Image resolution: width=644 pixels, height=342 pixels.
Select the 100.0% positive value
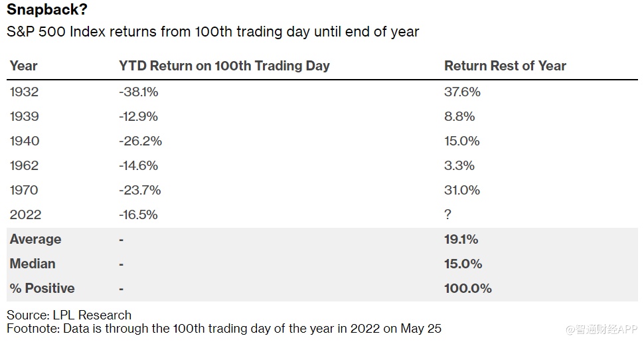click(x=467, y=288)
